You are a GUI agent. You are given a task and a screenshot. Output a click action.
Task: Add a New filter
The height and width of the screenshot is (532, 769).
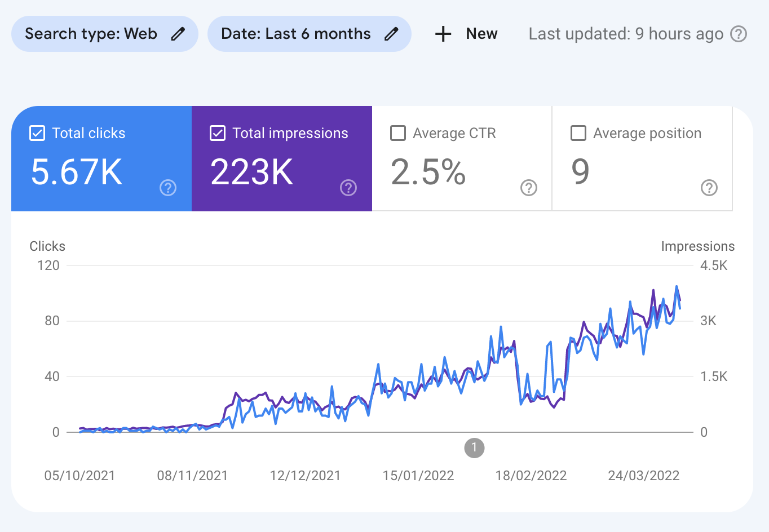click(x=466, y=34)
